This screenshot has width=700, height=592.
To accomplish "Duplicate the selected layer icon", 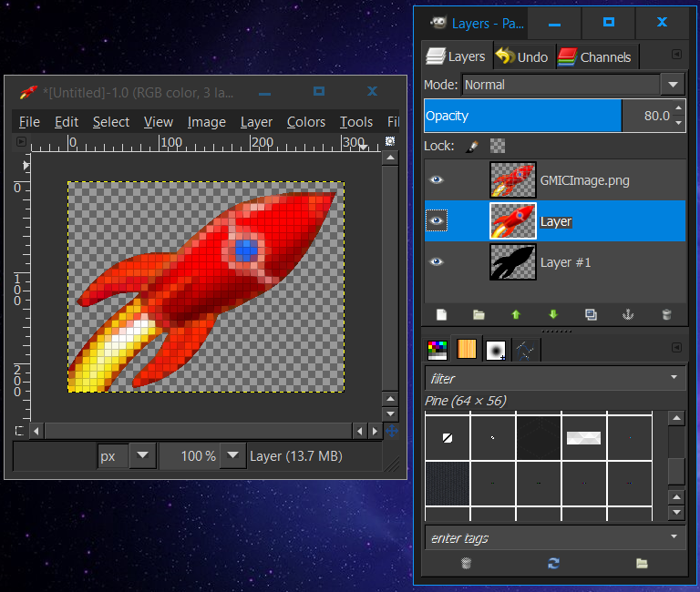I will pyautogui.click(x=591, y=315).
